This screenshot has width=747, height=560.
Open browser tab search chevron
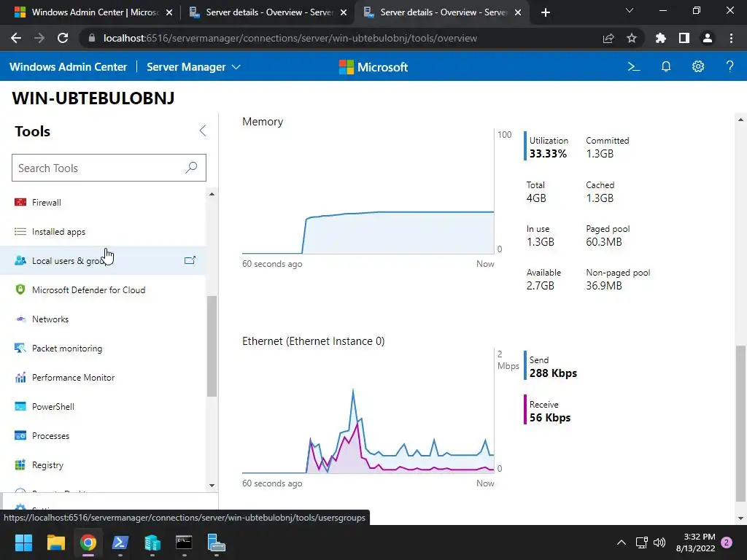pyautogui.click(x=630, y=10)
